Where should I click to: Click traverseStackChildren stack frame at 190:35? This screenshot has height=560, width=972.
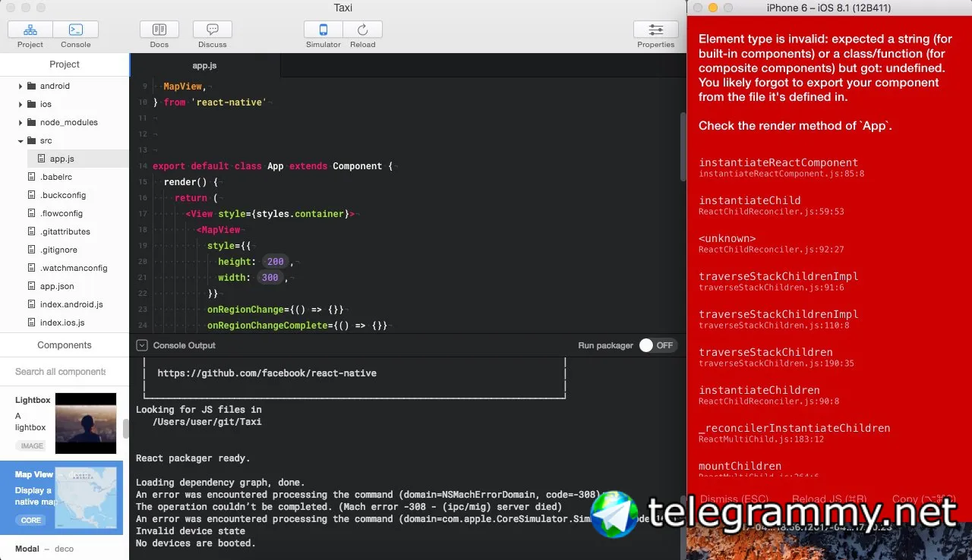click(x=776, y=357)
